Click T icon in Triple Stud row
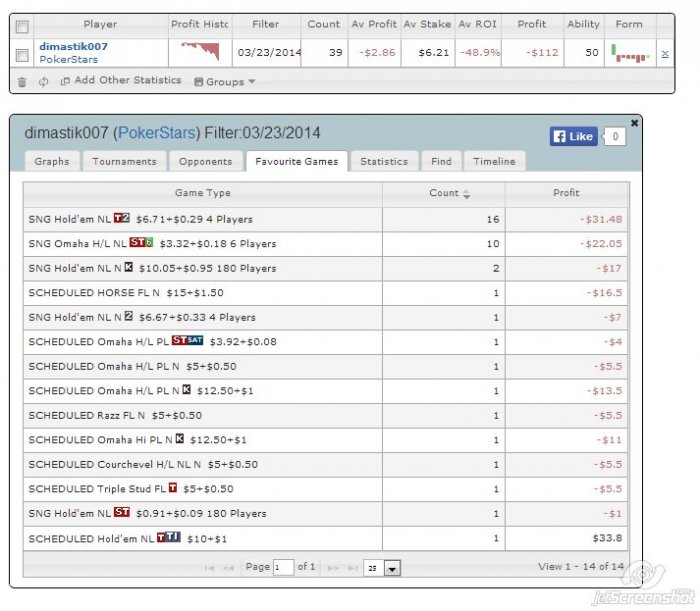This screenshot has width=700, height=611. (173, 487)
